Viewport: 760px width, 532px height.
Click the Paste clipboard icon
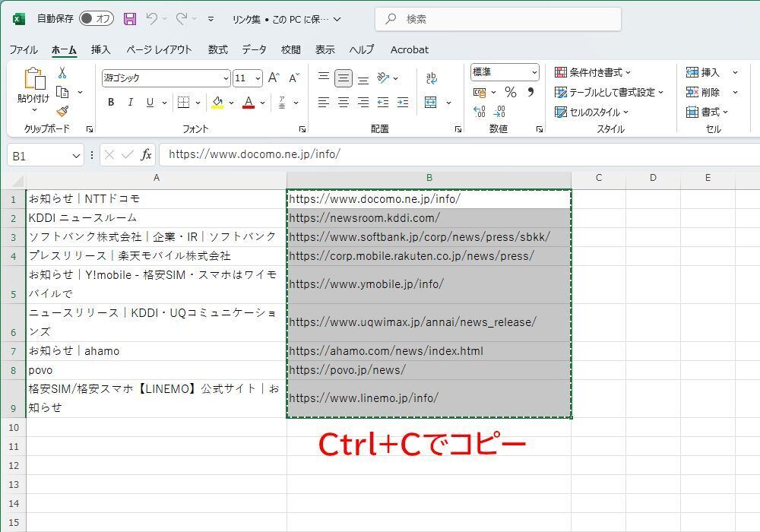pyautogui.click(x=34, y=78)
